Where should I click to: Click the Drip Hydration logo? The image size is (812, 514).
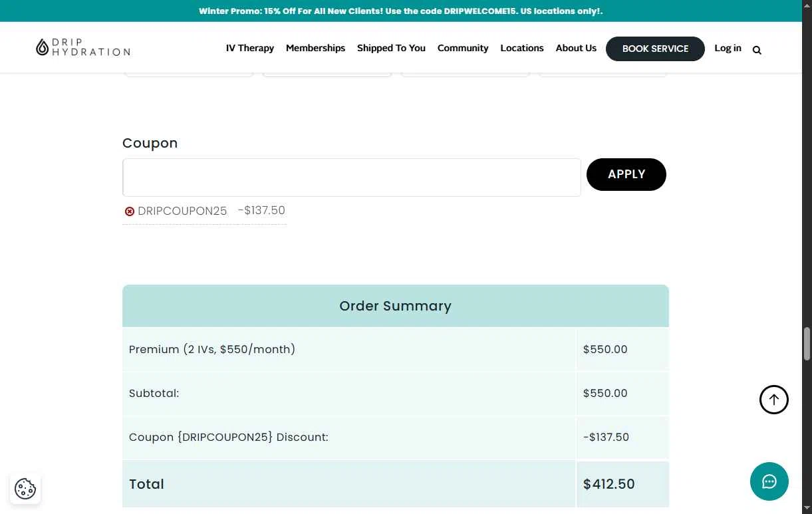coord(83,47)
